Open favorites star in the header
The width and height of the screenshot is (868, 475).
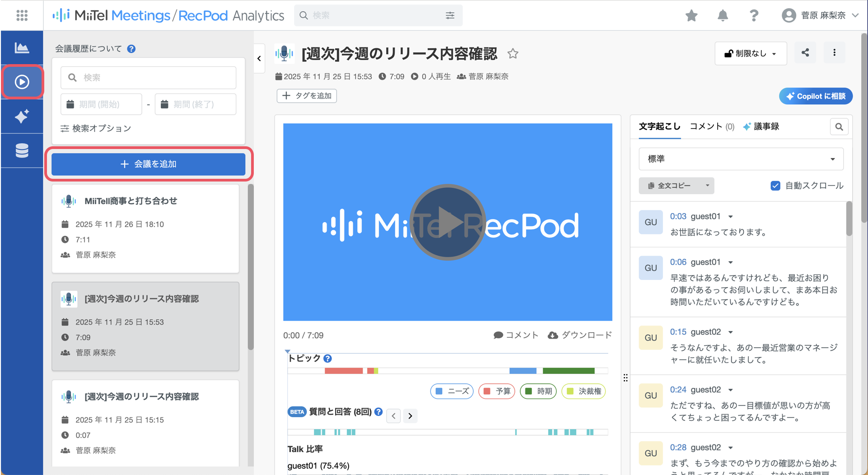click(691, 16)
